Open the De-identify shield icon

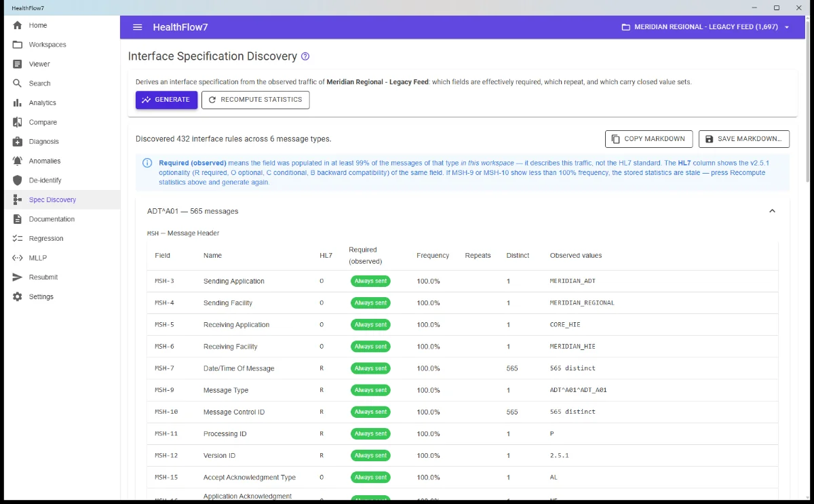(x=18, y=180)
